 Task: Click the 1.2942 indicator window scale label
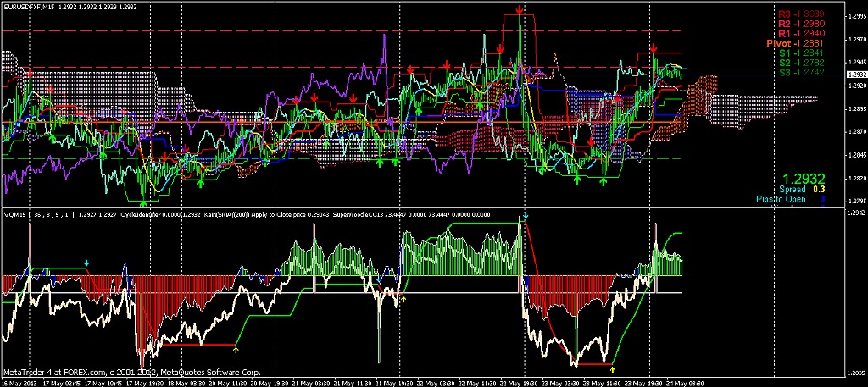[857, 213]
